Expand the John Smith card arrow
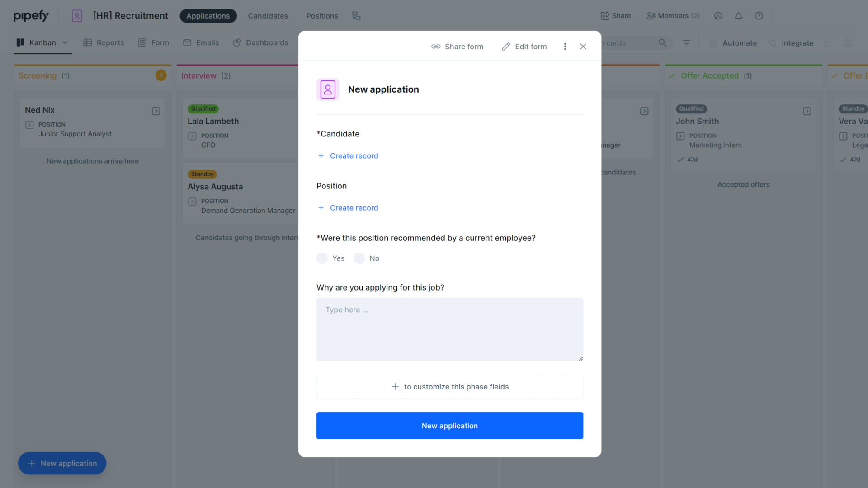Image resolution: width=868 pixels, height=488 pixels. point(807,111)
